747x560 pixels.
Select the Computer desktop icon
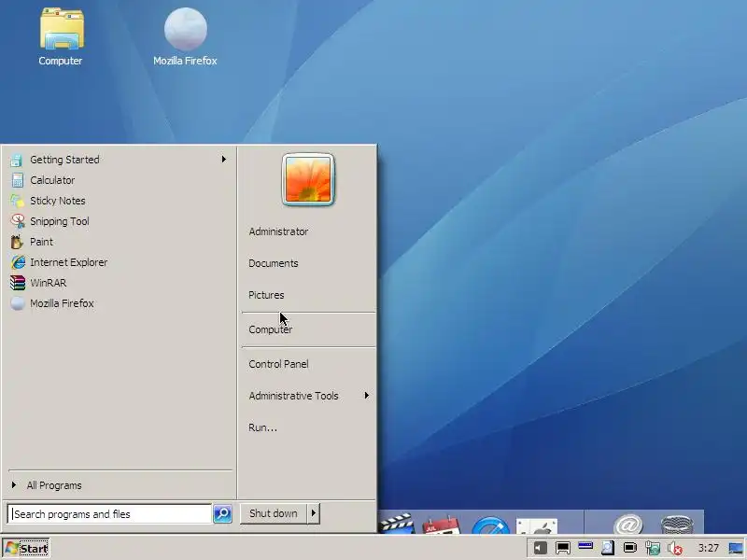[61, 36]
